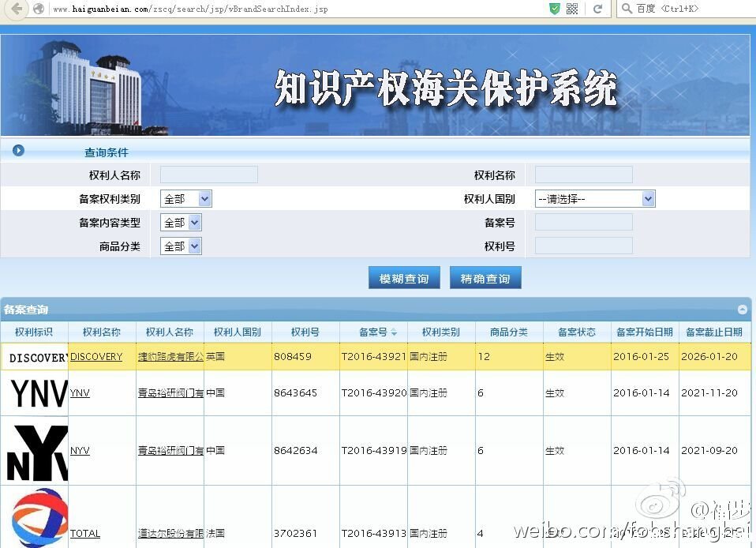Click the 权利人国别 column header
Screen dimensions: 756x548
click(238, 332)
